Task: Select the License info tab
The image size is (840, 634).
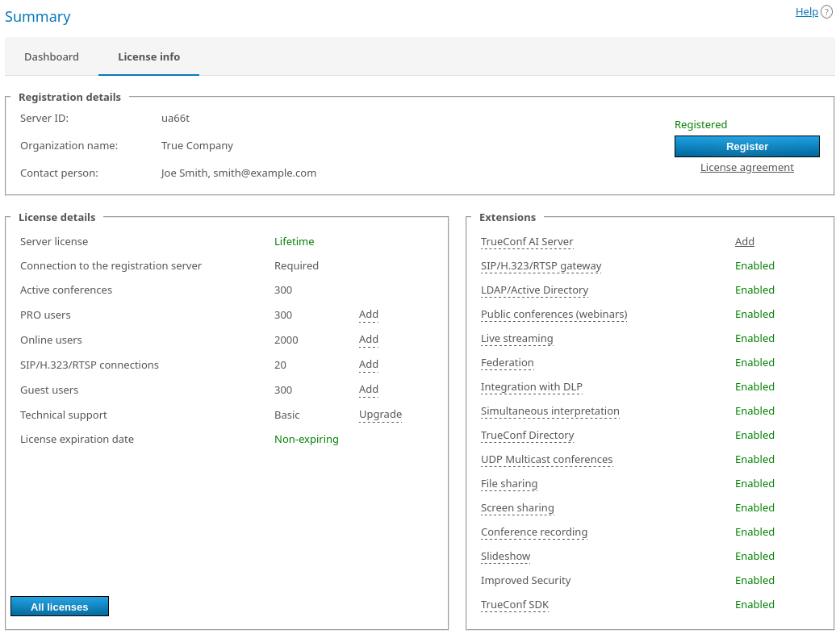Action: (x=148, y=56)
